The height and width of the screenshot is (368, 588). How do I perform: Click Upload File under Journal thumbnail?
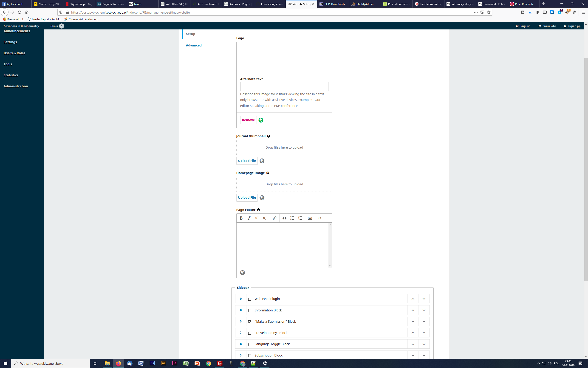click(247, 161)
